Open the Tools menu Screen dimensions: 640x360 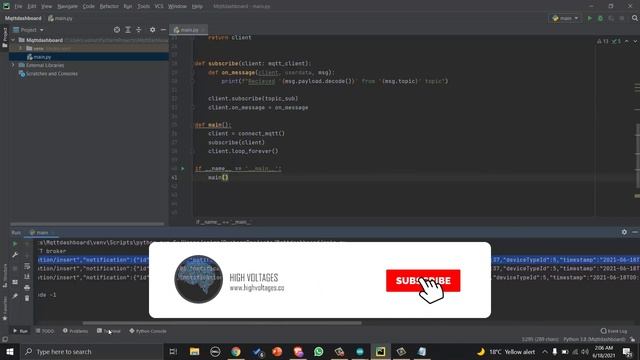pyautogui.click(x=143, y=7)
